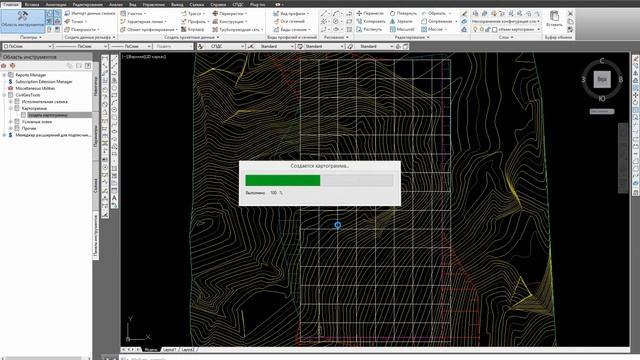Image resolution: width=640 pixels, height=360 pixels.
Task: Collapse the CivilGeoTools tree node
Action: 4,95
